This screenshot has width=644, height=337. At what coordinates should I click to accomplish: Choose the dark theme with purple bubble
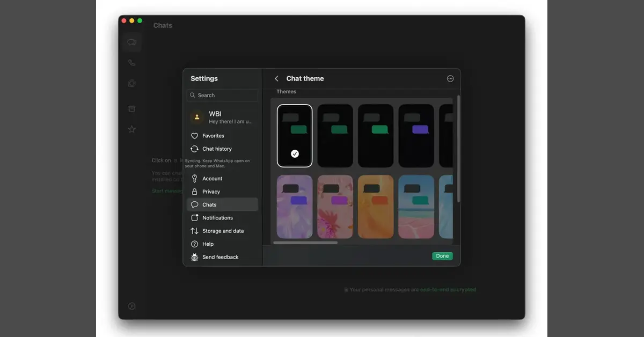coord(416,136)
